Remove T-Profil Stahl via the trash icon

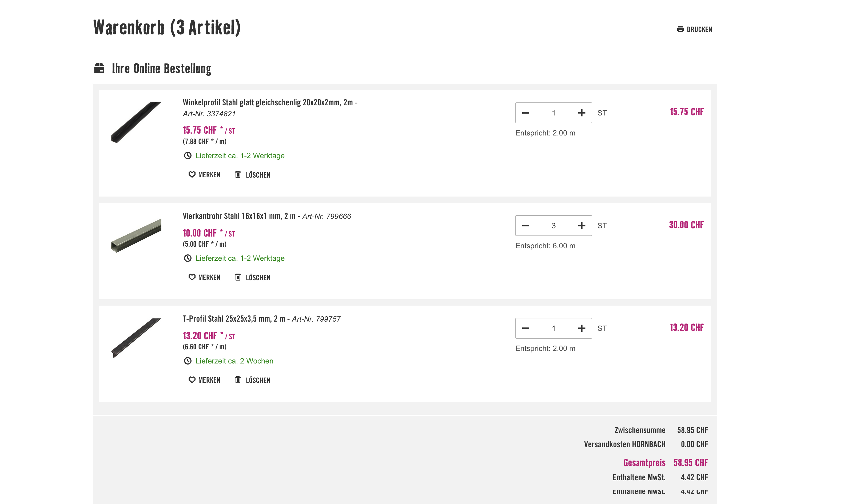coord(238,380)
